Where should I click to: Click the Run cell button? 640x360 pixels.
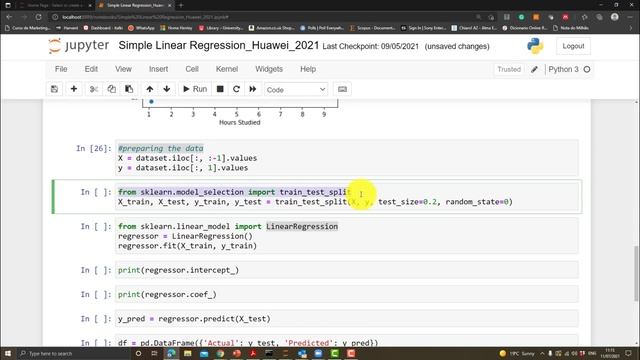click(x=195, y=89)
